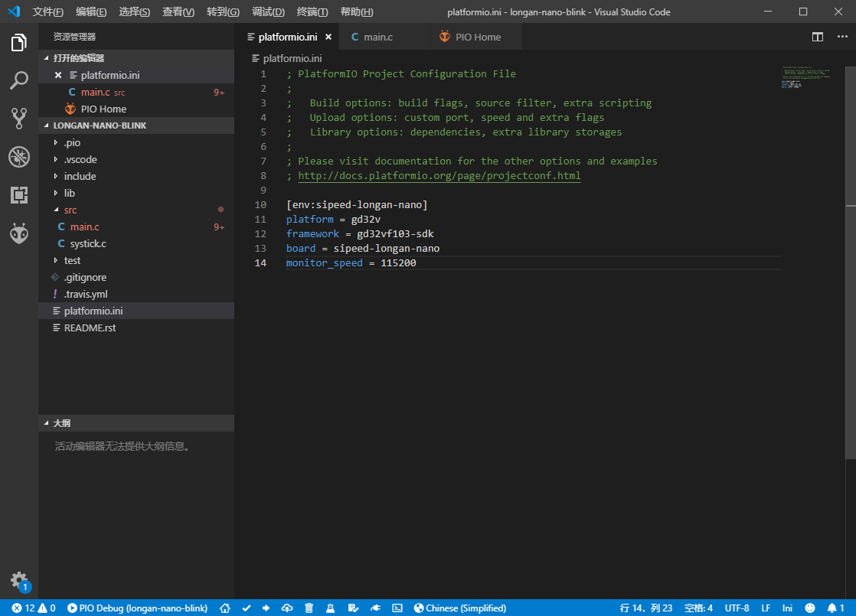The height and width of the screenshot is (616, 856).
Task: Click the Serial Monitor plug icon
Action: tap(376, 608)
